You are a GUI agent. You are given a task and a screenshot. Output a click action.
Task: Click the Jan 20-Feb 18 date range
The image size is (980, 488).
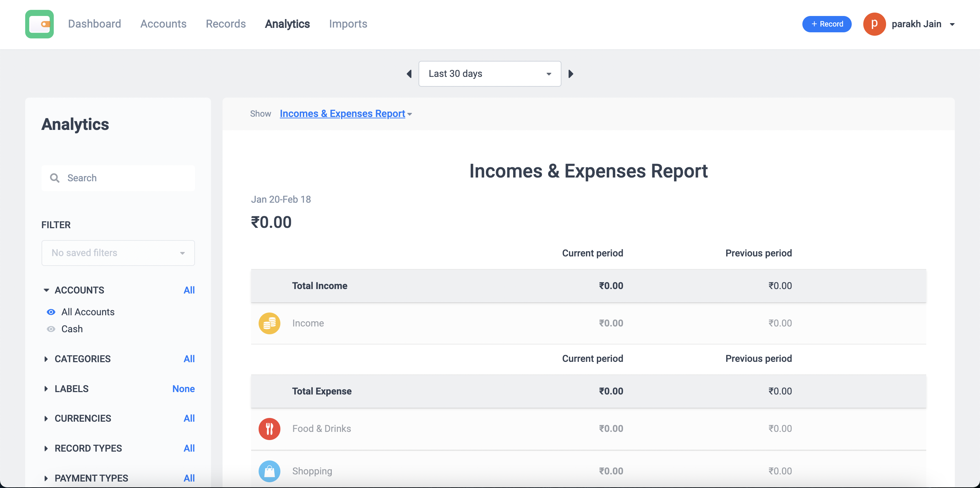[x=281, y=200]
